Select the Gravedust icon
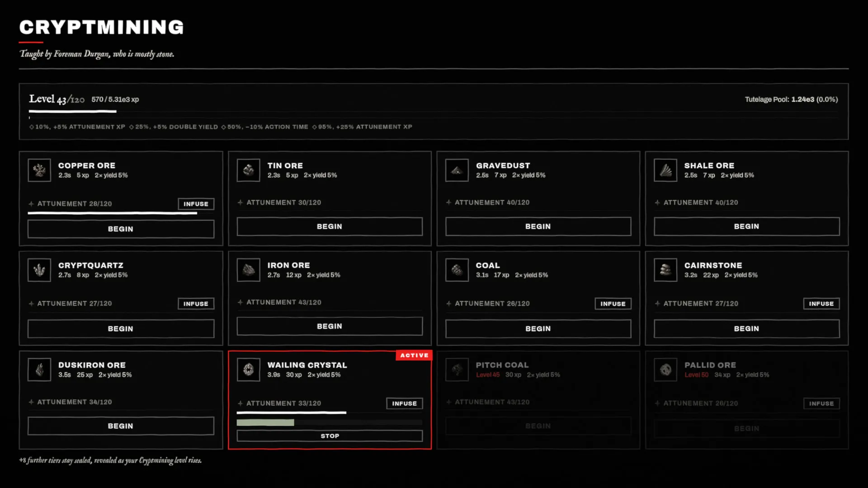This screenshot has height=488, width=868. point(457,170)
